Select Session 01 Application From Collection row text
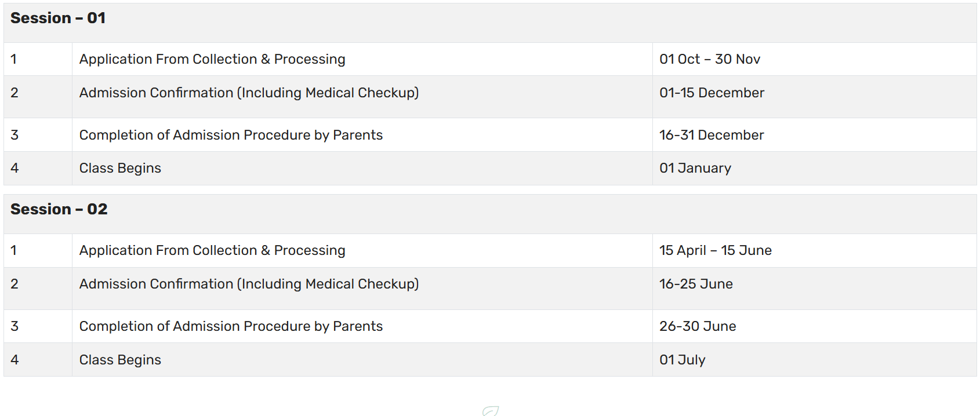Image resolution: width=980 pixels, height=416 pixels. pos(212,60)
